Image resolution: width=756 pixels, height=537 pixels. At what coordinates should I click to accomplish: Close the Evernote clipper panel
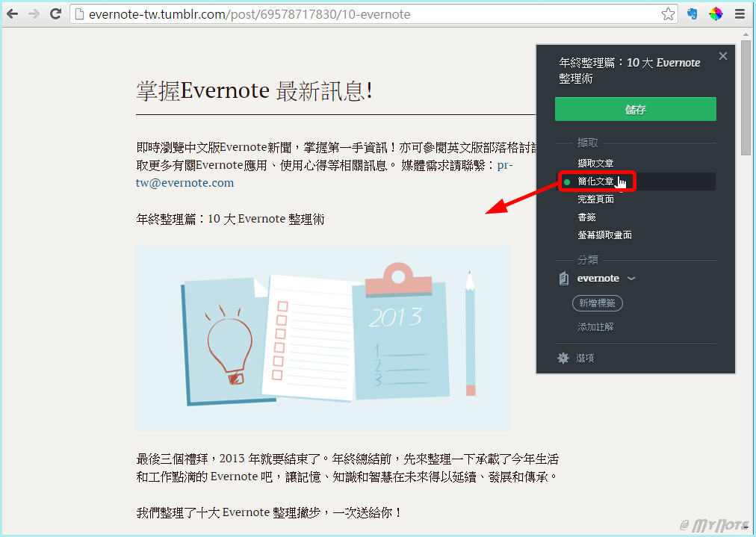[722, 56]
